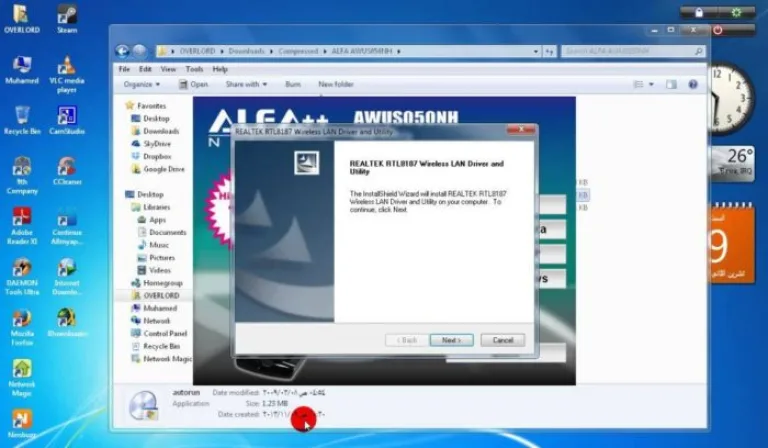Click the Explorer search field
The width and height of the screenshot is (768, 448).
point(633,51)
